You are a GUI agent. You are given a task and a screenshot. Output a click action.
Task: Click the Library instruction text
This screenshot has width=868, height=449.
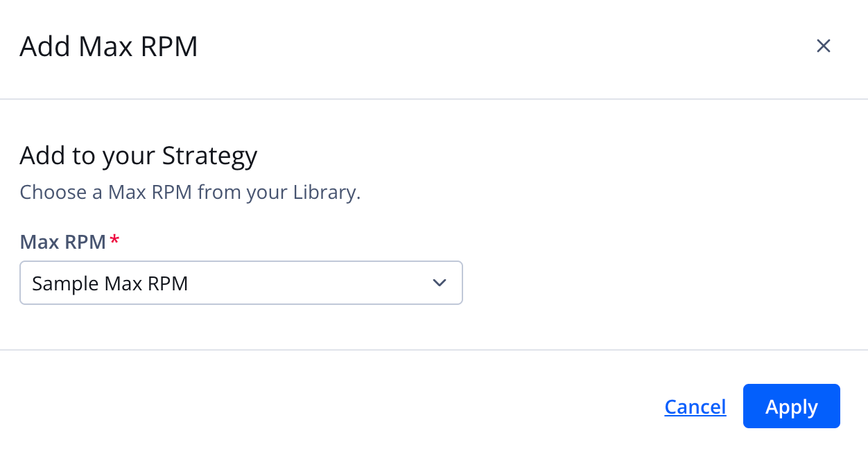pos(189,192)
